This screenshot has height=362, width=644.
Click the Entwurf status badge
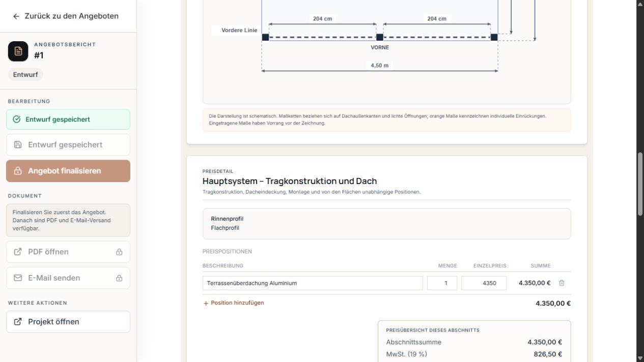25,74
